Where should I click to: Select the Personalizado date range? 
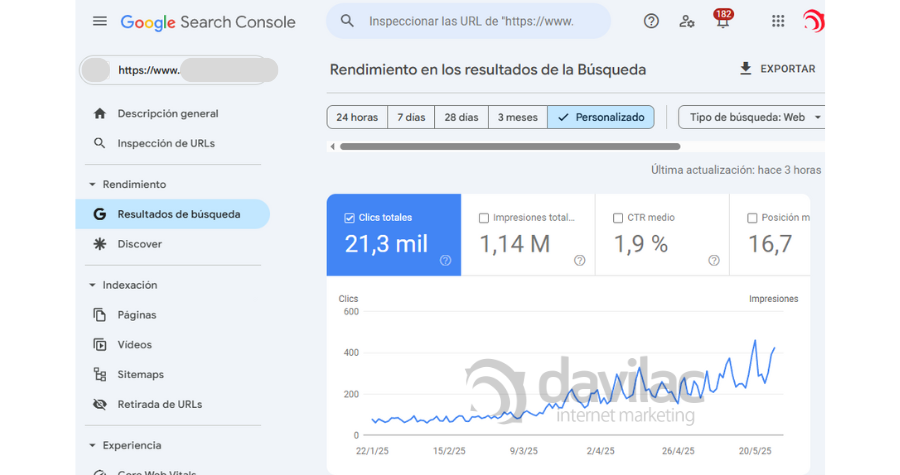coord(601,117)
